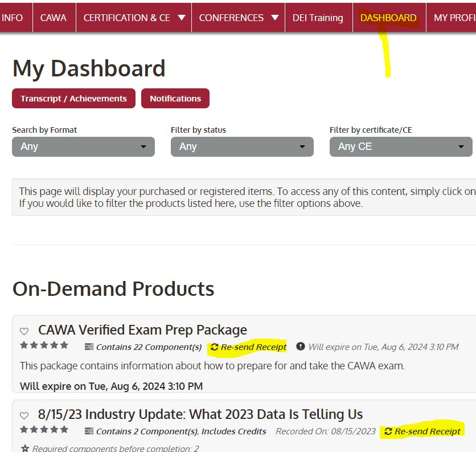Click the purchased items info message
This screenshot has width=476, height=452.
pyautogui.click(x=244, y=197)
